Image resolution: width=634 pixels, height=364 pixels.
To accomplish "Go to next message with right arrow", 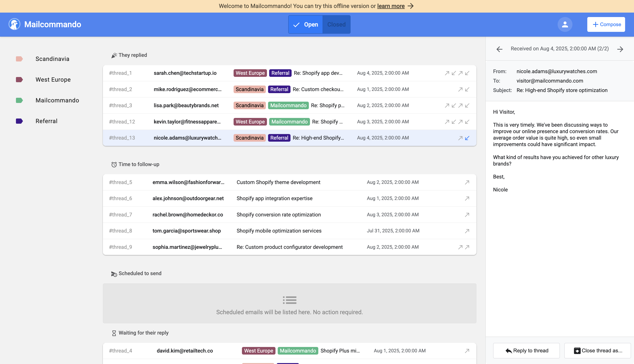I will click(620, 49).
